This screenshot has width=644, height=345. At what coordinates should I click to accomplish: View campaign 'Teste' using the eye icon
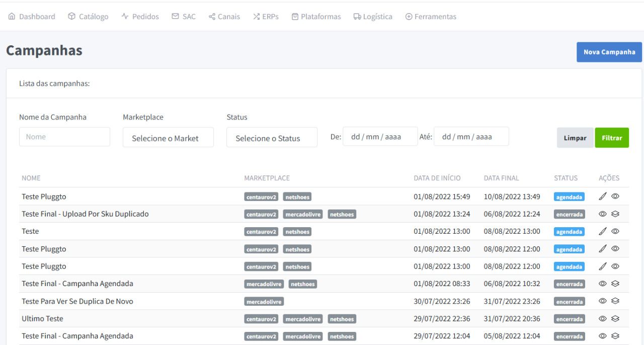(x=615, y=232)
